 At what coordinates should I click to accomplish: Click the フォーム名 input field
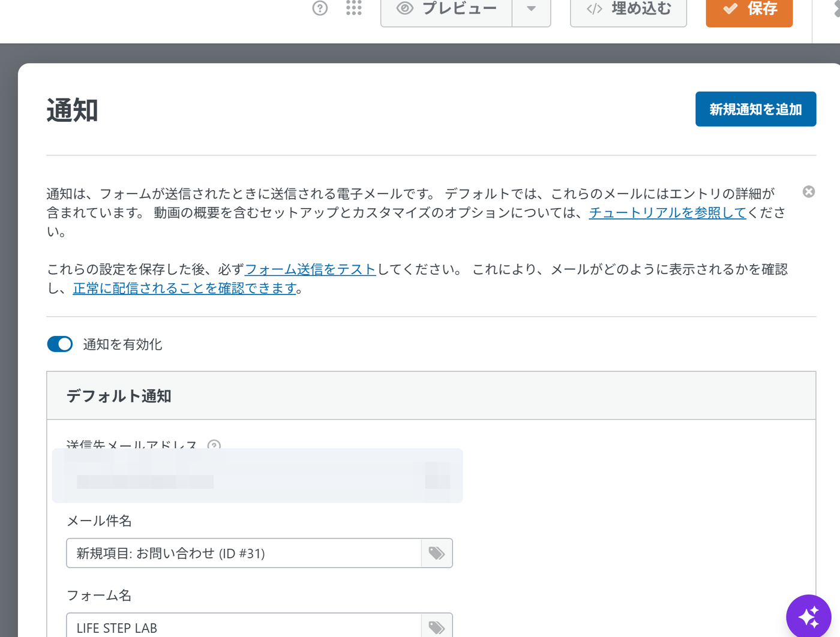coord(244,626)
